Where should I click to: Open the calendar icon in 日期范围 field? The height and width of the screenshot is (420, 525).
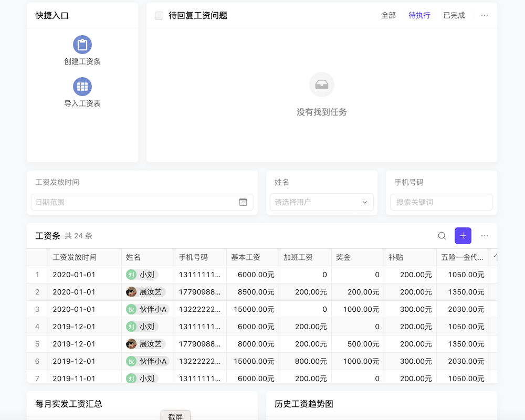point(243,202)
